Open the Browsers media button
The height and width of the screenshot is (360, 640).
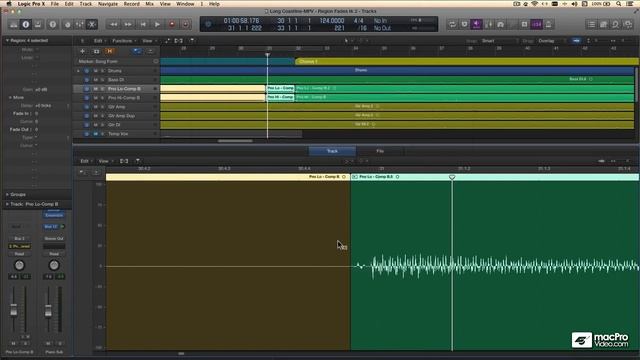pyautogui.click(x=628, y=24)
